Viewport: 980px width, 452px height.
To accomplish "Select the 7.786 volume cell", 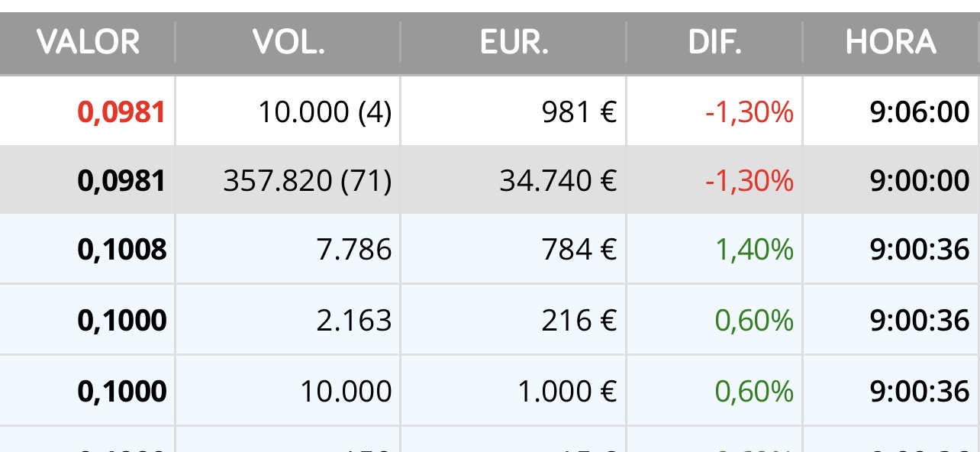I will point(354,250).
